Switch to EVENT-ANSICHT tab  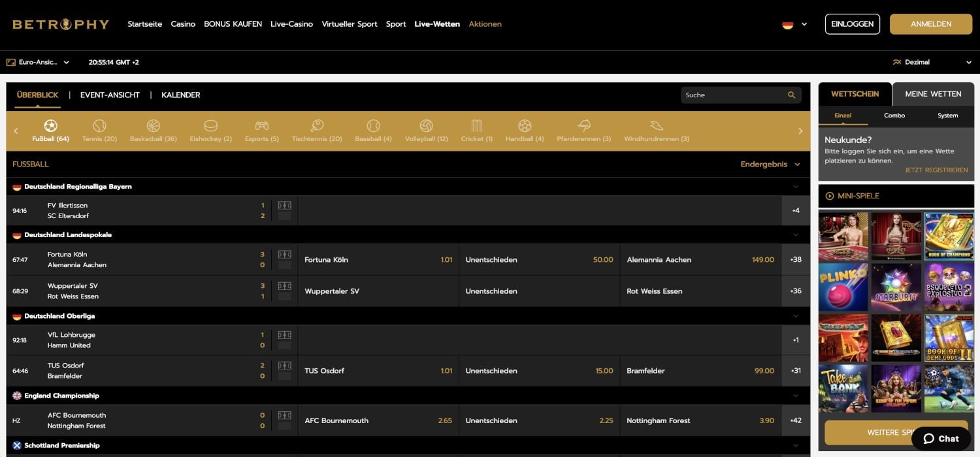[110, 95]
